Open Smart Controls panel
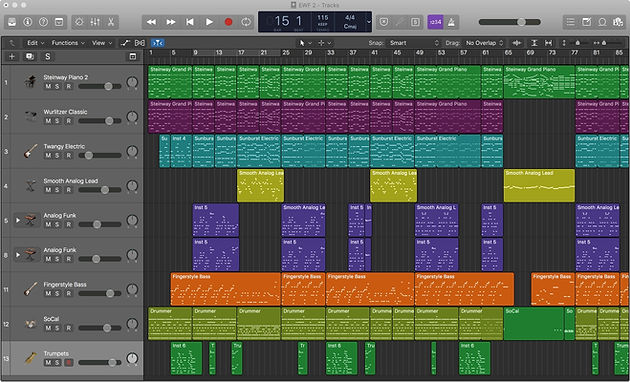Image resolution: width=630 pixels, height=382 pixels. [x=80, y=22]
